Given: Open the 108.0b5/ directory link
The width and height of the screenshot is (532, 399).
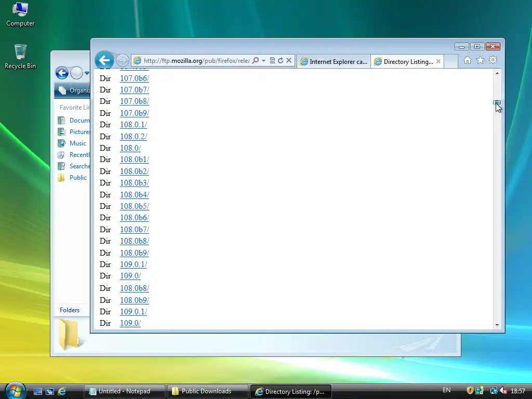Looking at the screenshot, I should (x=135, y=207).
